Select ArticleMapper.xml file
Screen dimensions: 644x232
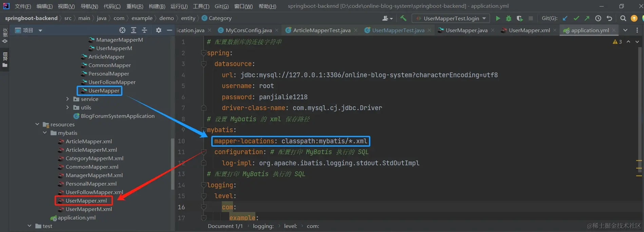[x=89, y=141]
